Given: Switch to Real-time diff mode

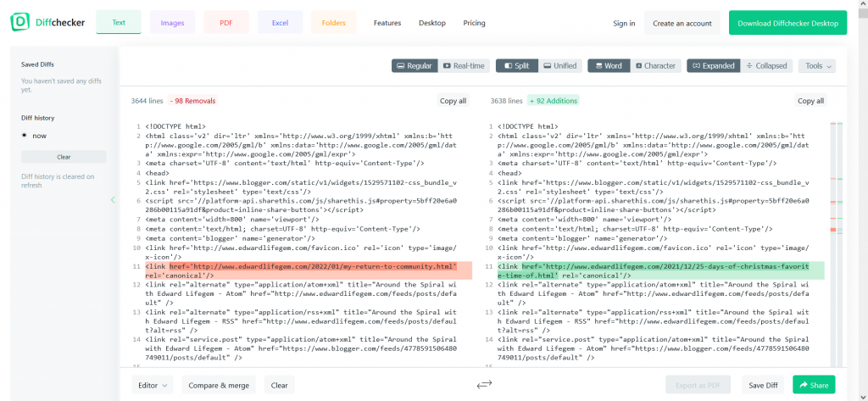Looking at the screenshot, I should pos(464,66).
